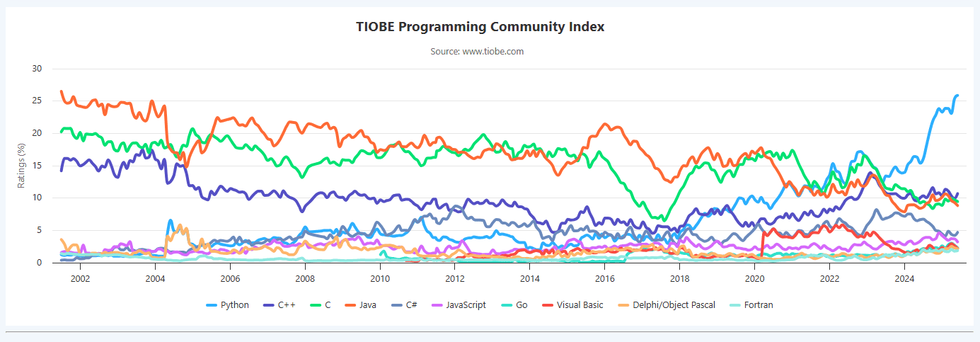980x342 pixels.
Task: Click the Java line's starting point in 2001
Action: tap(62, 91)
